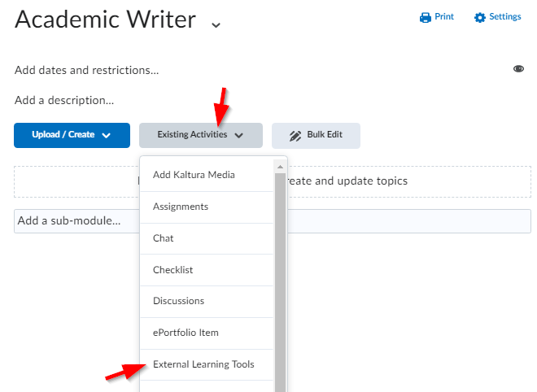This screenshot has height=392, width=537.
Task: Click the Bulk Edit button
Action: click(316, 135)
